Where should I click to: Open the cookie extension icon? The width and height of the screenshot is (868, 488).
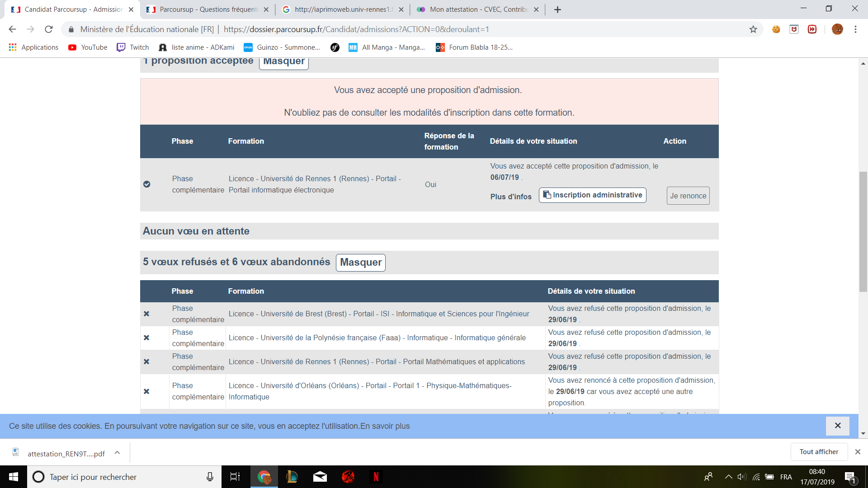click(x=776, y=29)
